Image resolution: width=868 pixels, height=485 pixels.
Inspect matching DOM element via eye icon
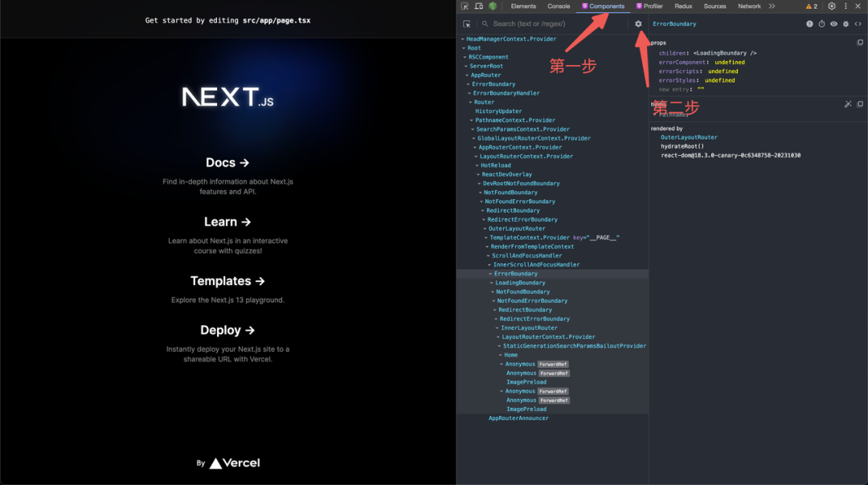click(x=833, y=24)
